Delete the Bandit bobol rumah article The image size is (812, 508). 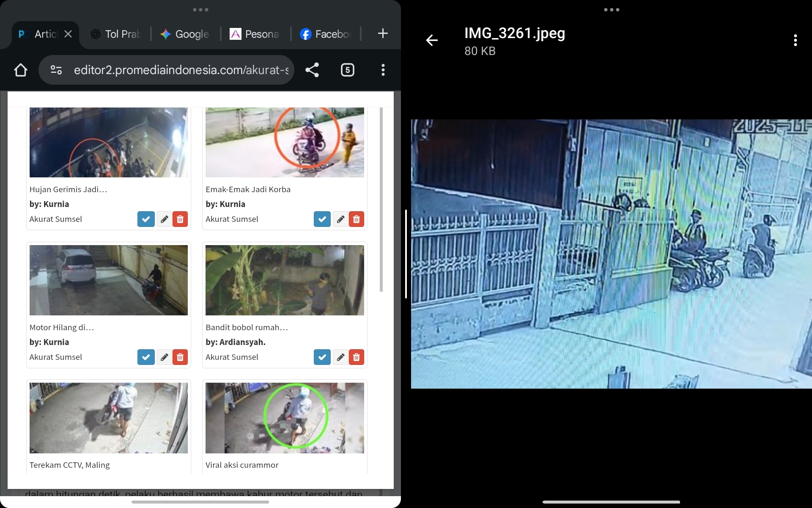tap(357, 357)
